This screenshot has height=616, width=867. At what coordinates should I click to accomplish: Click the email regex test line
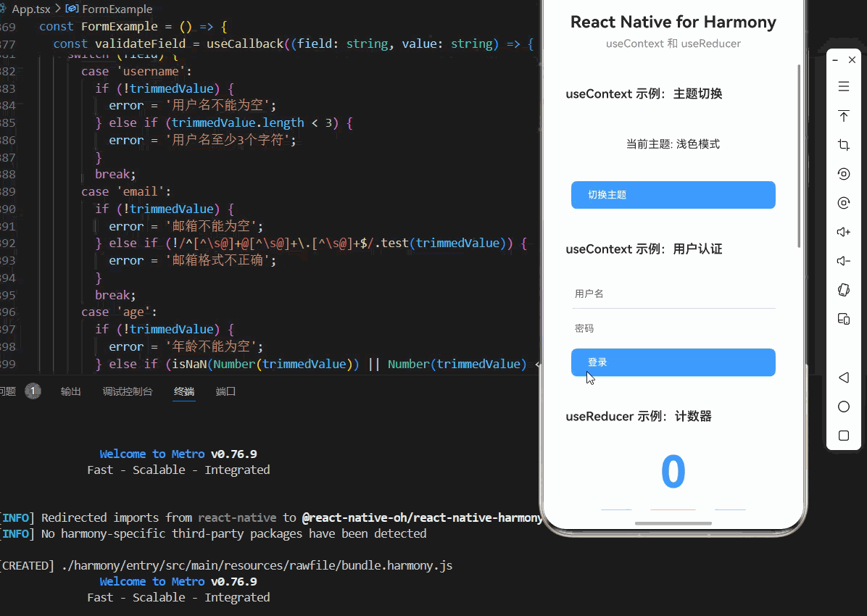(311, 244)
